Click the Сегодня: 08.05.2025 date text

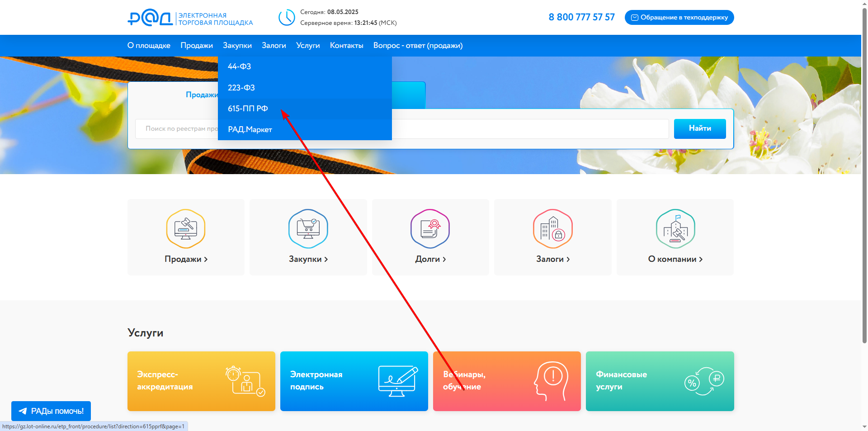(329, 12)
